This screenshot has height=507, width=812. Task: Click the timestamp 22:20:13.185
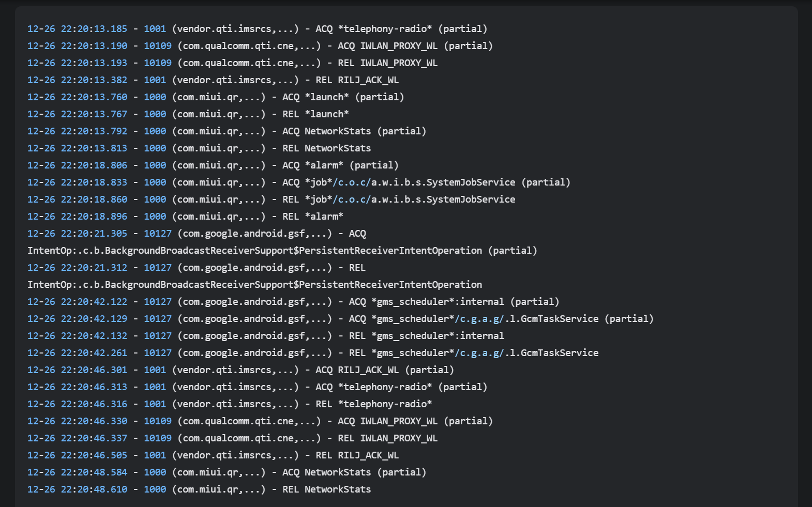tap(94, 29)
